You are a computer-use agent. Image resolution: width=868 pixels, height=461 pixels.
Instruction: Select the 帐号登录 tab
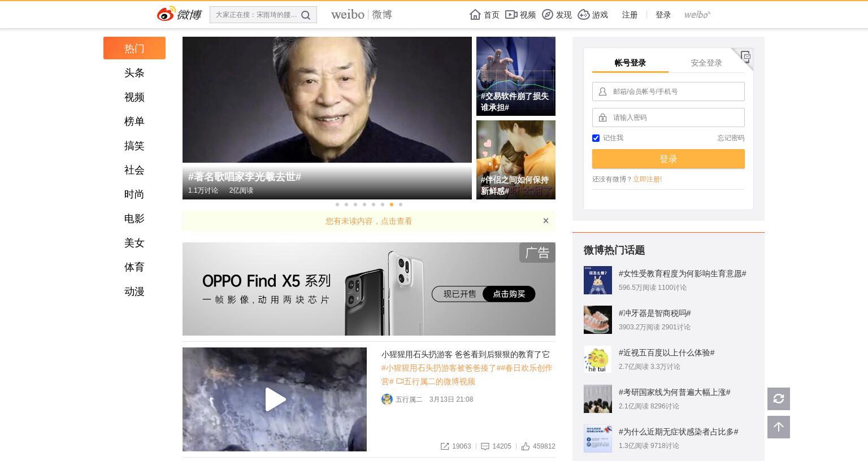(x=630, y=63)
